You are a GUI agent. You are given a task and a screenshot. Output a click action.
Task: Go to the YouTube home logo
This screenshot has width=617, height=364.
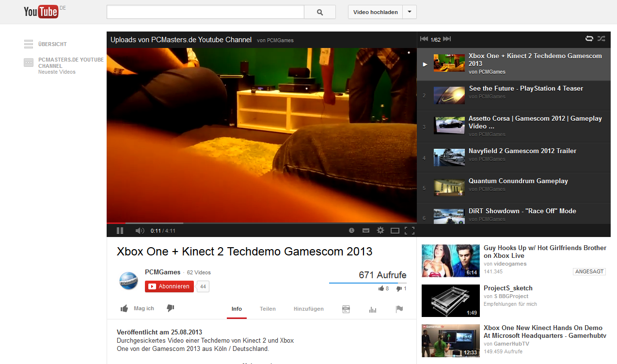[41, 12]
